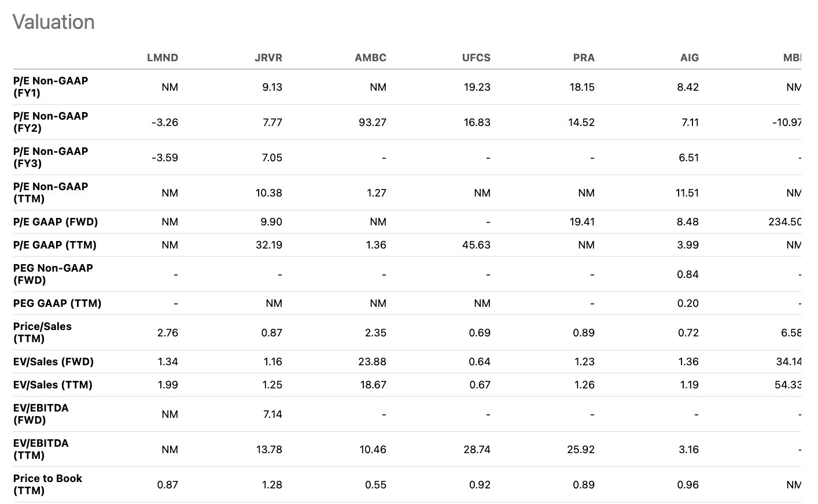Click UFCS's P/E GAAP TTM value 45.63
This screenshot has width=818, height=504.
coord(477,245)
